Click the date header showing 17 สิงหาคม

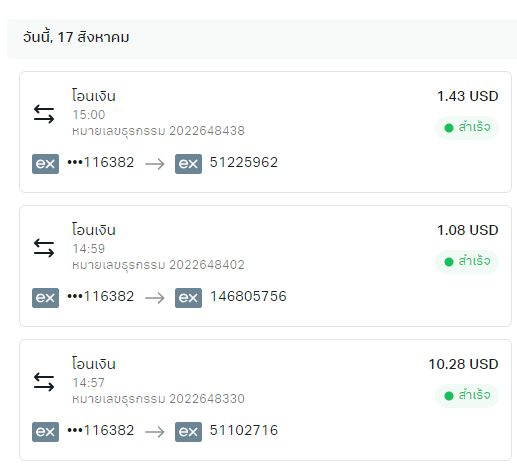76,37
